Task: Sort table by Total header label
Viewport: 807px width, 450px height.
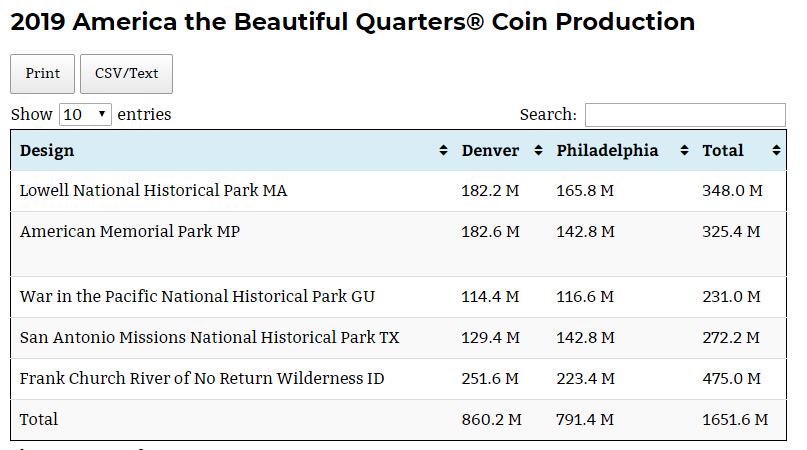Action: coord(722,151)
